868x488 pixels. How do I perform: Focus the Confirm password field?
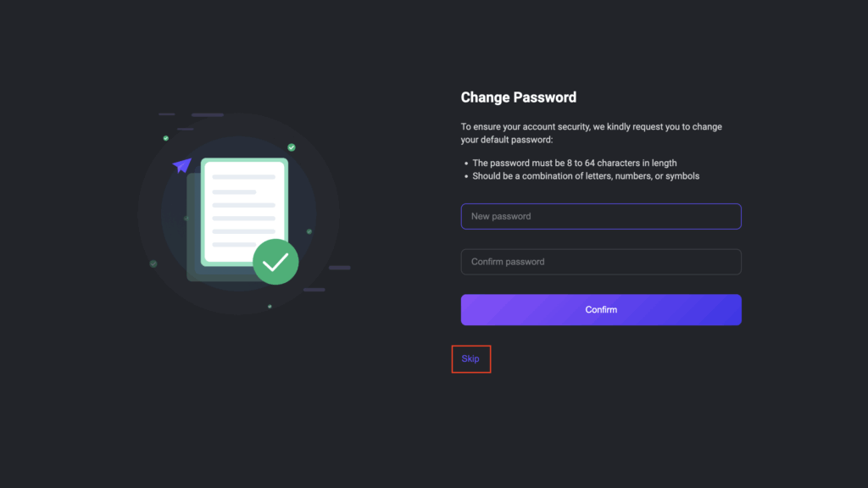(601, 262)
